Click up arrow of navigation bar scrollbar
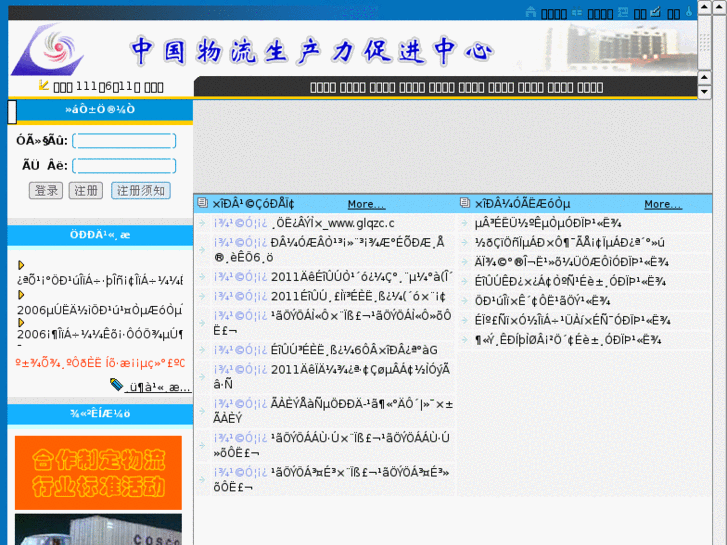Screen dimensions: 727x545 pos(704,77)
